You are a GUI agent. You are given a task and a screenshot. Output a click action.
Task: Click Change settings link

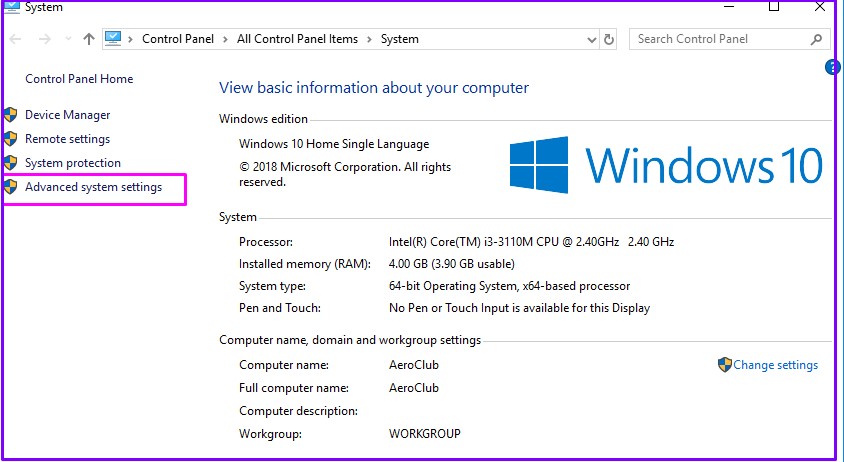pyautogui.click(x=775, y=365)
